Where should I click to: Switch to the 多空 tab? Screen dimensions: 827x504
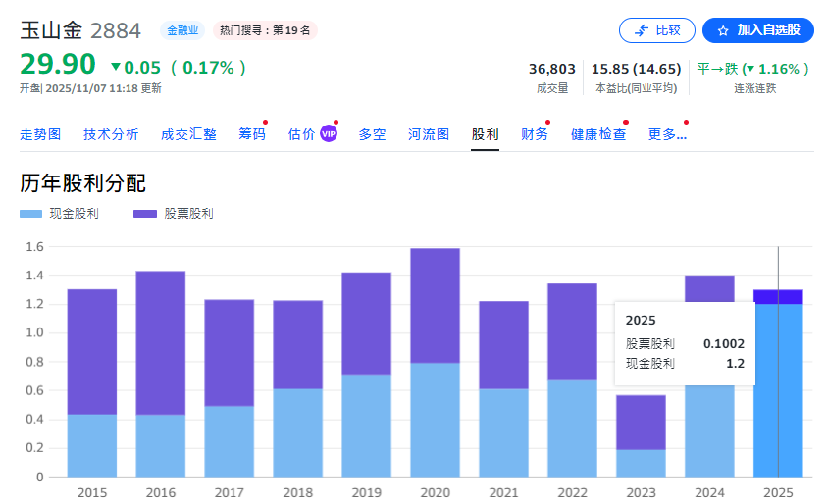(x=372, y=134)
